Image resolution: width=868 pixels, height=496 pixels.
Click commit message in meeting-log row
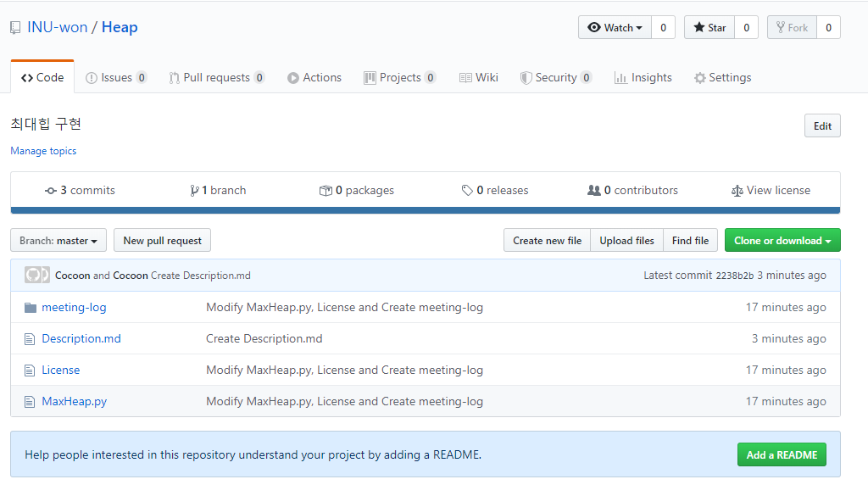point(344,307)
